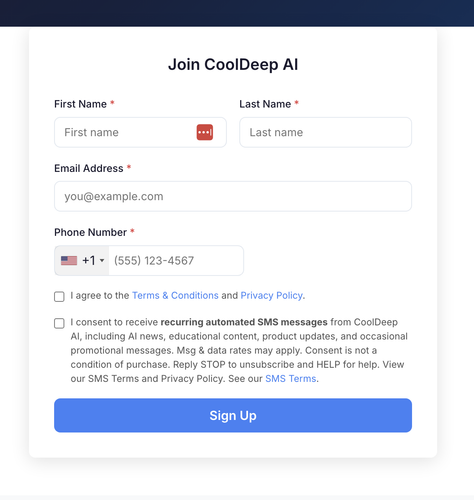
Task: Click the red password manager icon in First Name field
Action: pyautogui.click(x=205, y=132)
